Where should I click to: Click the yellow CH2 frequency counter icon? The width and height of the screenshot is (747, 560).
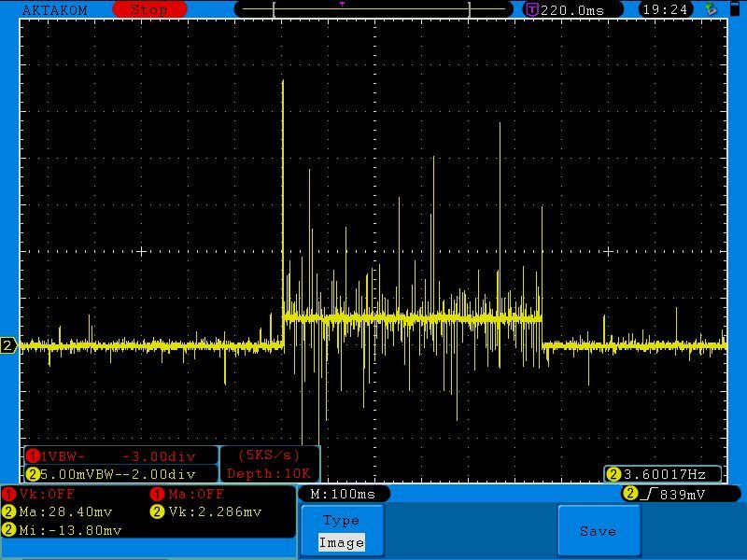point(613,474)
